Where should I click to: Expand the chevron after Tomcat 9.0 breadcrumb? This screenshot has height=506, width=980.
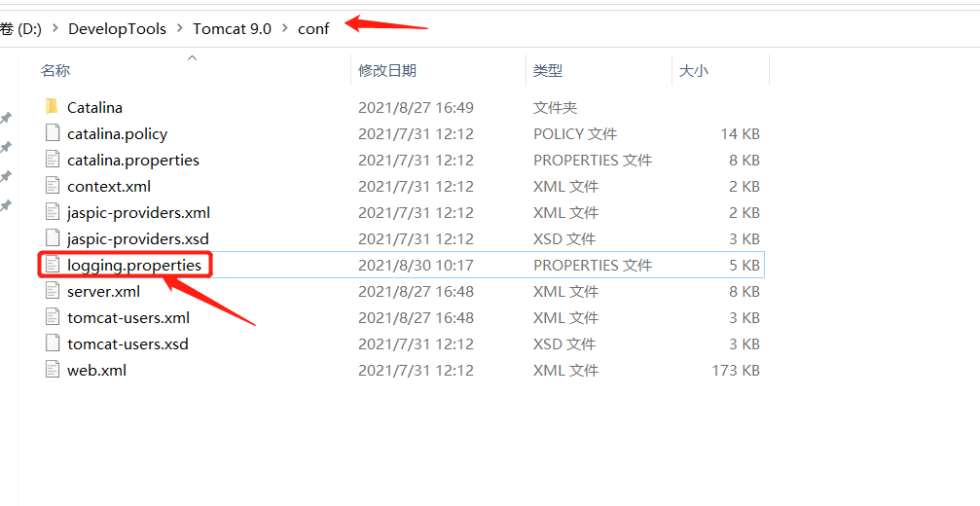285,29
